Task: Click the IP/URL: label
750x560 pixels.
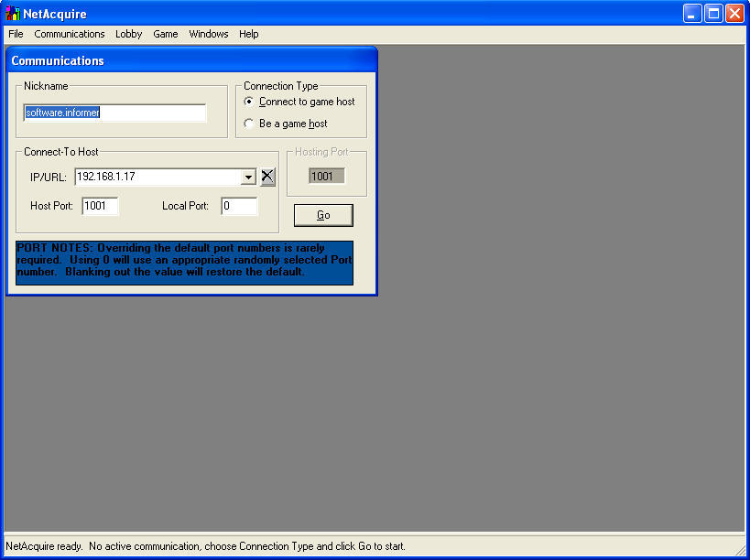Action: pyautogui.click(x=49, y=178)
